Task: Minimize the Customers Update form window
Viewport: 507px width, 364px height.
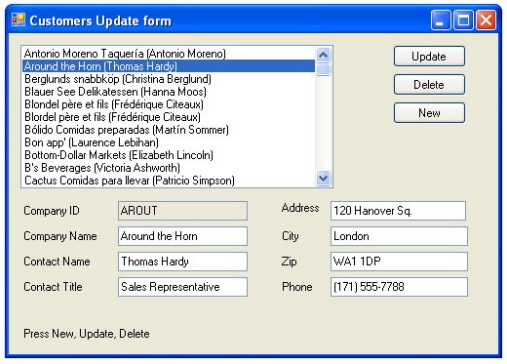Action: point(441,20)
